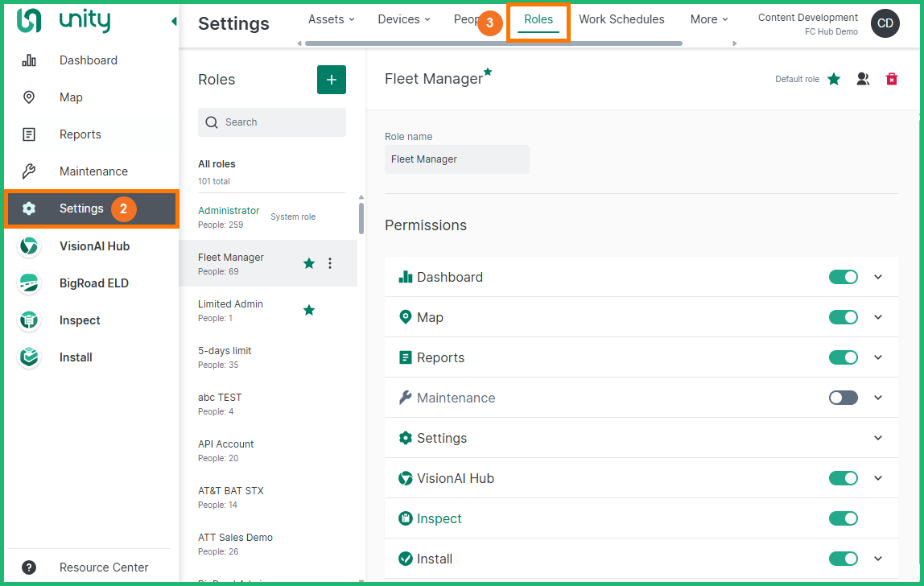Open BigRoad ELD in the sidebar
This screenshot has width=924, height=586.
click(93, 283)
